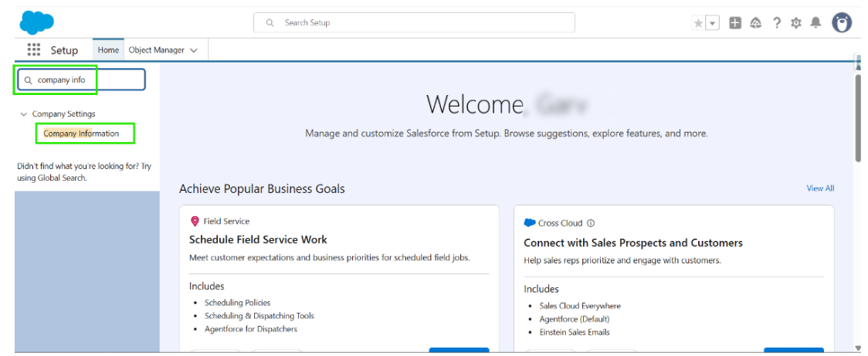Click the Salesforce cloud logo
The width and height of the screenshot is (868, 356).
pyautogui.click(x=36, y=22)
